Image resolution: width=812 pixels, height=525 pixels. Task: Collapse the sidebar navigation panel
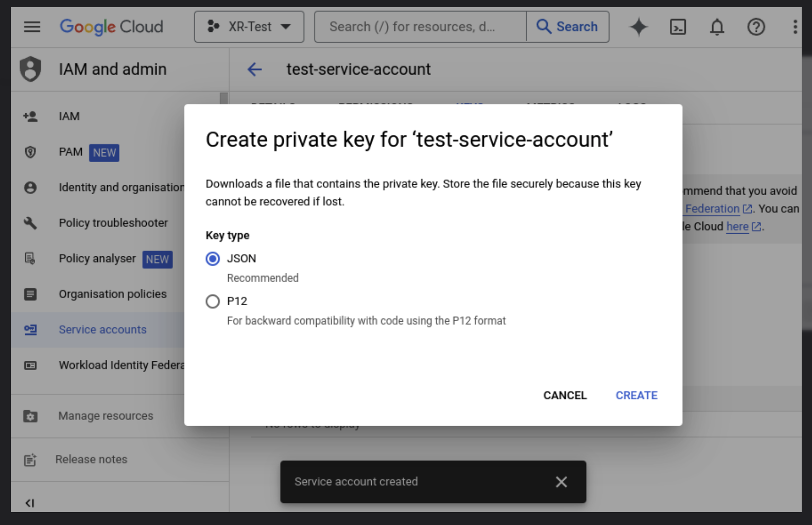(30, 503)
